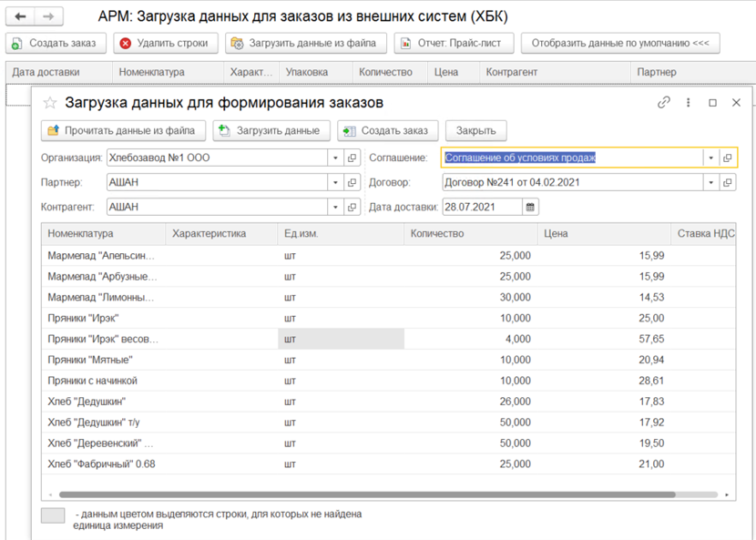The width and height of the screenshot is (756, 540).
Task: Expand the Организация dropdown list
Action: tap(335, 158)
